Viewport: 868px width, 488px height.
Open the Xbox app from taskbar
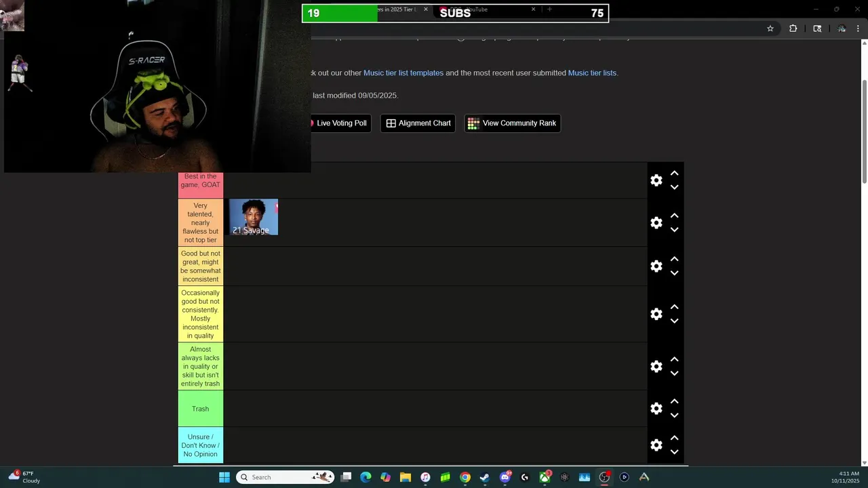545,477
